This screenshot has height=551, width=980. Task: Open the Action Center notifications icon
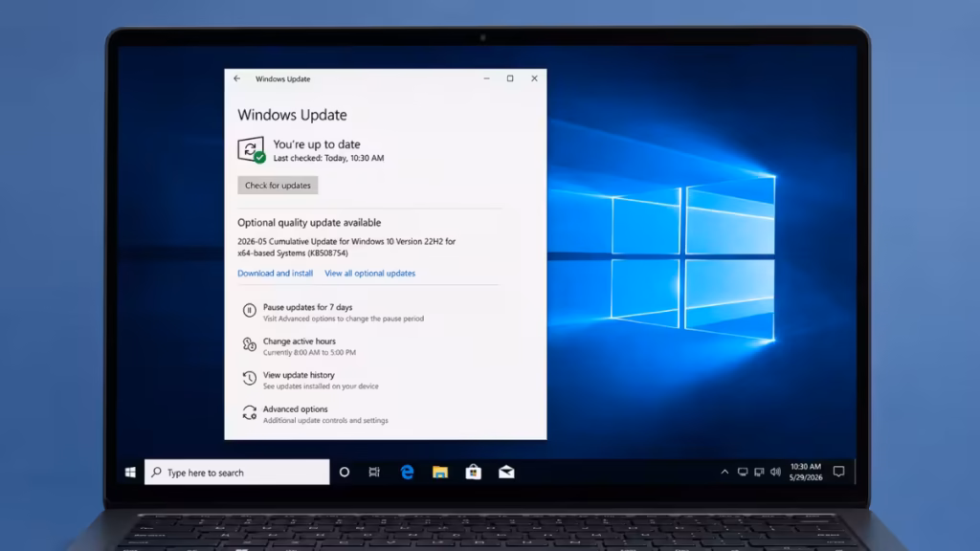(838, 472)
